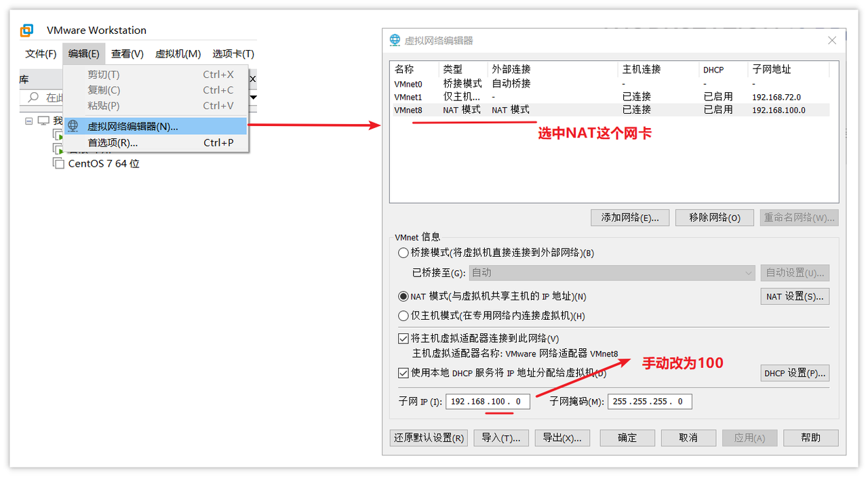Close the 虚拟网络编辑器 dialog
This screenshot has width=868, height=477.
832,41
